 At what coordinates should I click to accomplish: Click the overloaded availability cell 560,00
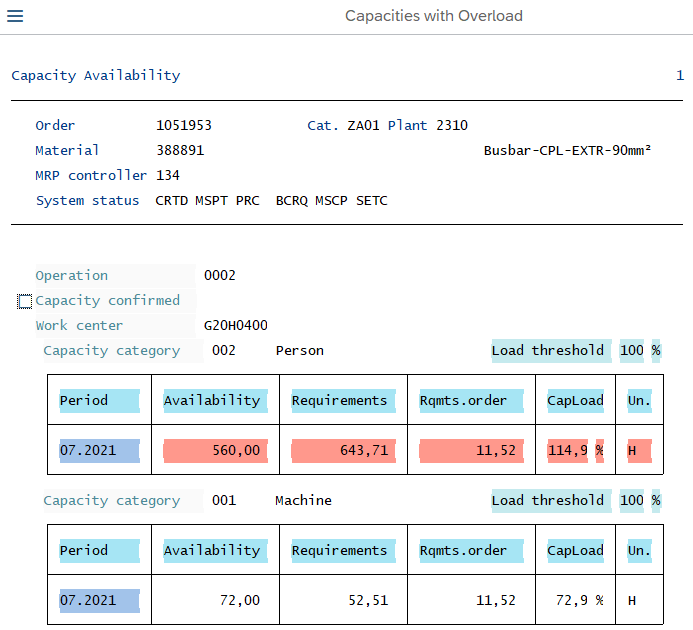(x=215, y=451)
